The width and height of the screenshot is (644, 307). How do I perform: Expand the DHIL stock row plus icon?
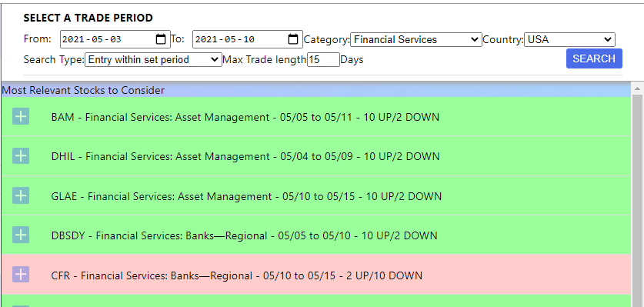[x=21, y=156]
